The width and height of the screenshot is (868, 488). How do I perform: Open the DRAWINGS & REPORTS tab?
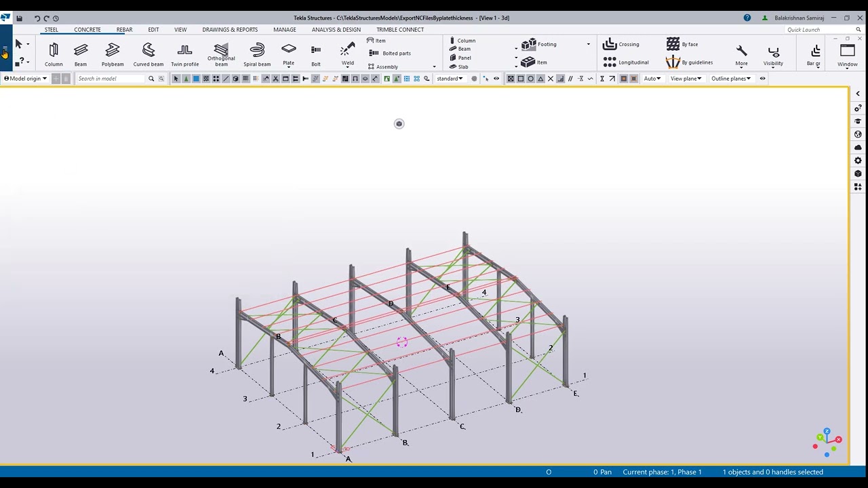[x=230, y=30]
